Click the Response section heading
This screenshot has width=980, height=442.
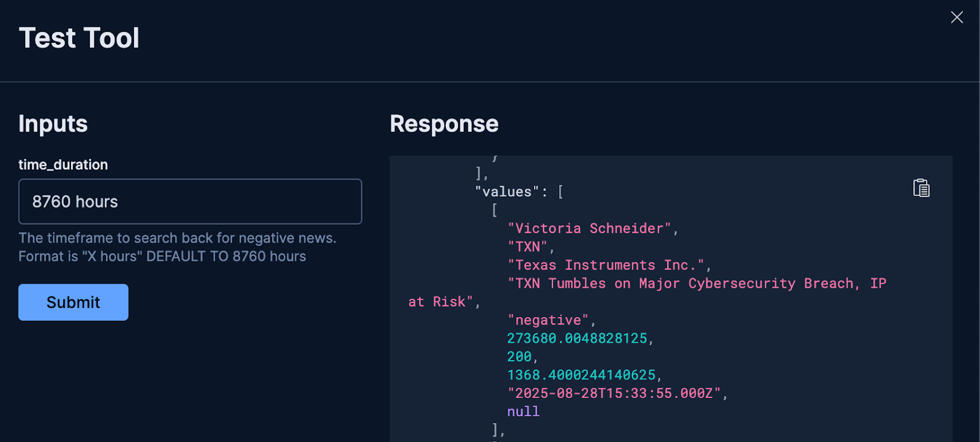(x=444, y=124)
